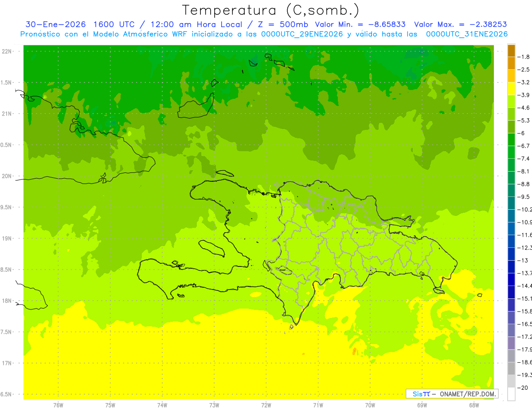Screen dimensions: 532x411
Task: Click the '68W' longitude label
Action: pos(474,405)
